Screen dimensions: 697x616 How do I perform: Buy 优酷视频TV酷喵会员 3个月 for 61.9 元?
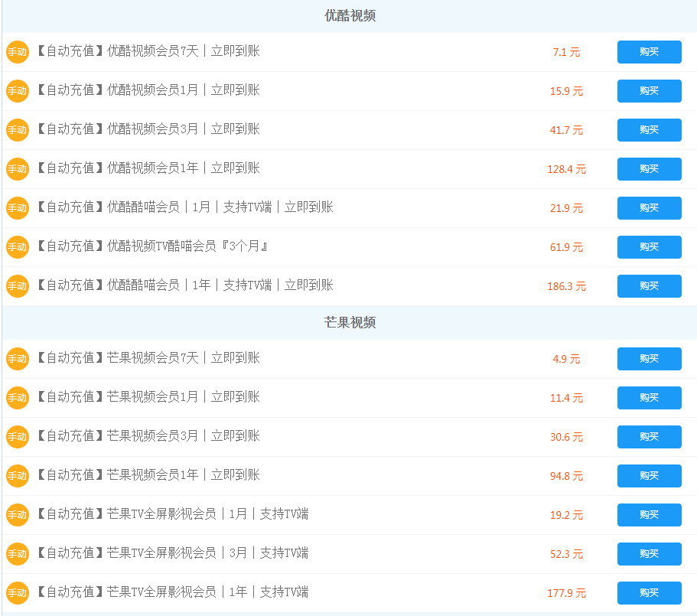tap(649, 247)
